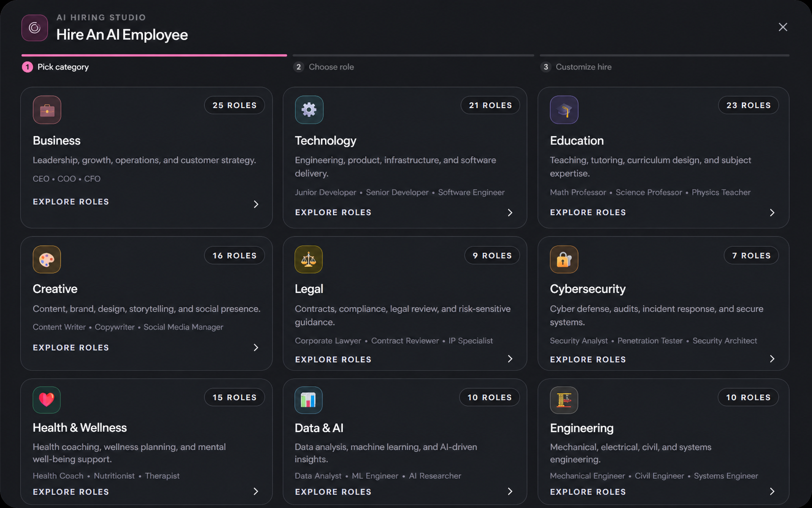Screen dimensions: 812x508
Task: Click the Education graduation cap icon
Action: (564, 110)
